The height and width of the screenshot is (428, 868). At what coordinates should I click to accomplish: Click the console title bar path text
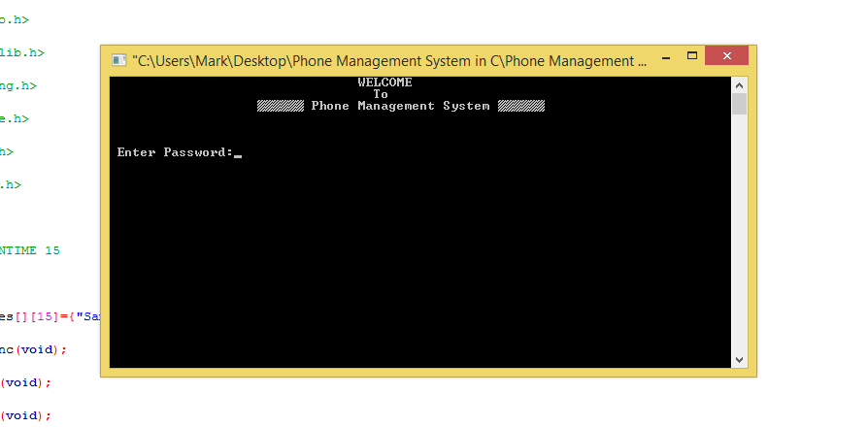click(389, 61)
